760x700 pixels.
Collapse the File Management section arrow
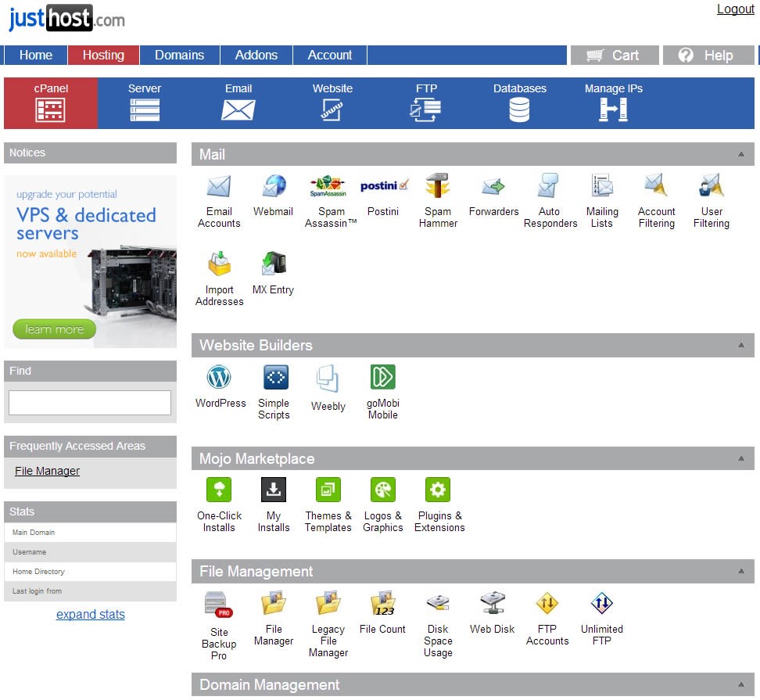(741, 571)
